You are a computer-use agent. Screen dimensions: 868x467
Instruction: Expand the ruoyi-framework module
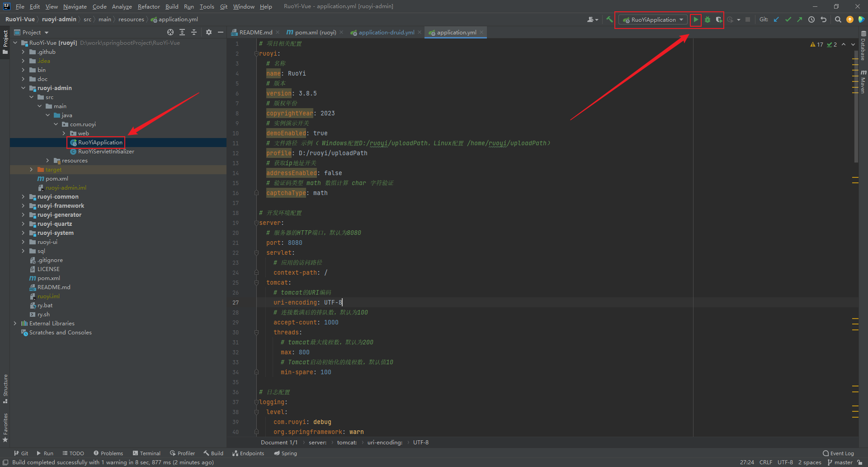click(x=23, y=205)
